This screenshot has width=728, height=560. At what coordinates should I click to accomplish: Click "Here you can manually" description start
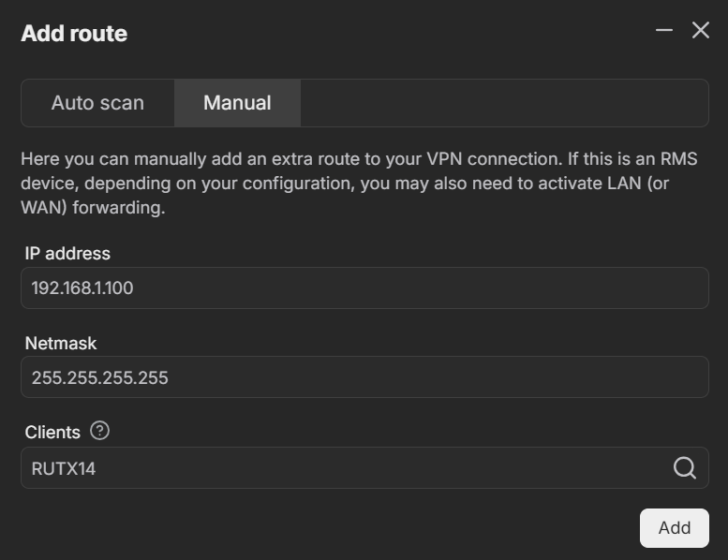(112, 159)
